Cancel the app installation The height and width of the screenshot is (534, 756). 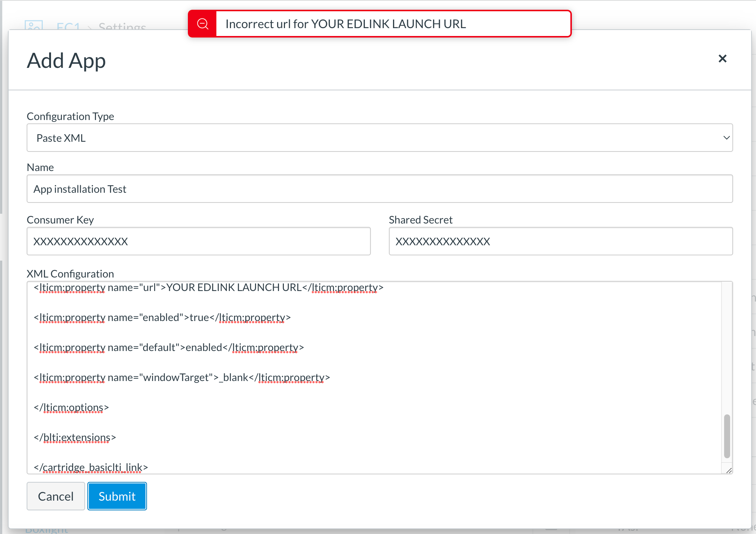point(55,496)
